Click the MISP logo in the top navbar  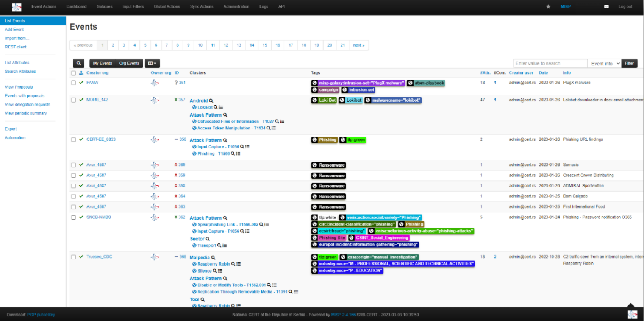tap(17, 7)
